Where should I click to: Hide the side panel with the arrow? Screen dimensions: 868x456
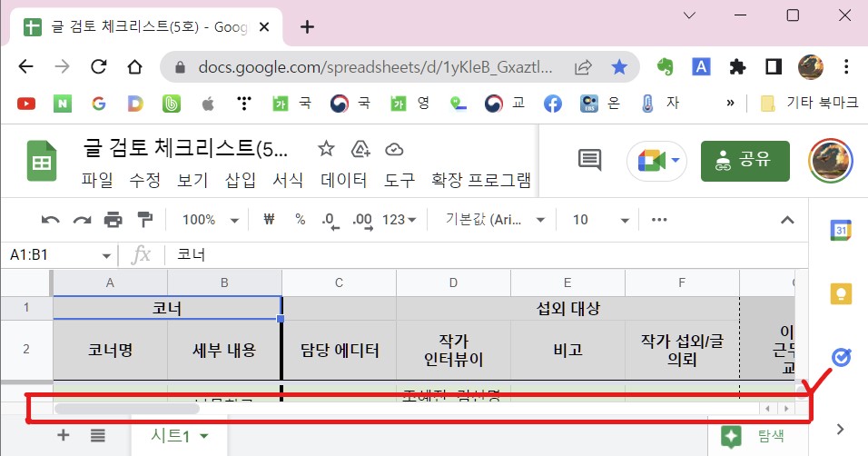(841, 429)
